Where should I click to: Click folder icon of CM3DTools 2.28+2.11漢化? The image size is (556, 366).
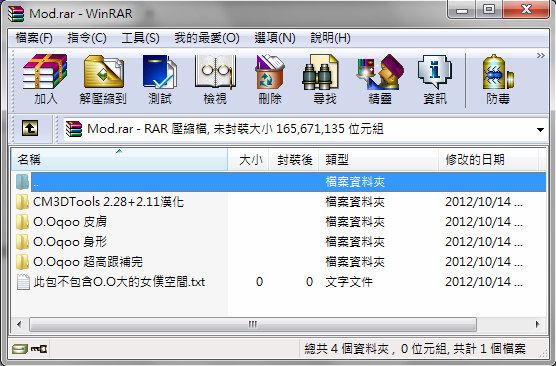click(x=22, y=202)
